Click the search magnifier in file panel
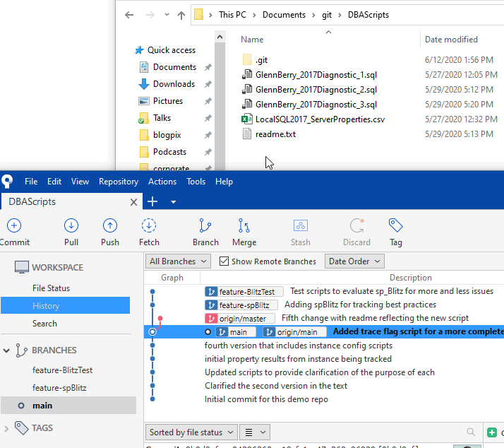Viewport: 504px width, 448px height. (x=471, y=432)
